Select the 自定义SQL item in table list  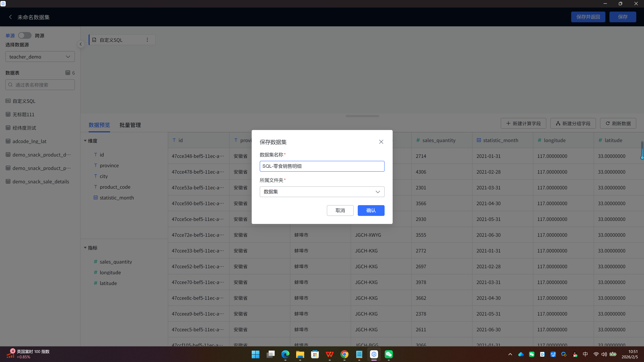click(x=24, y=101)
